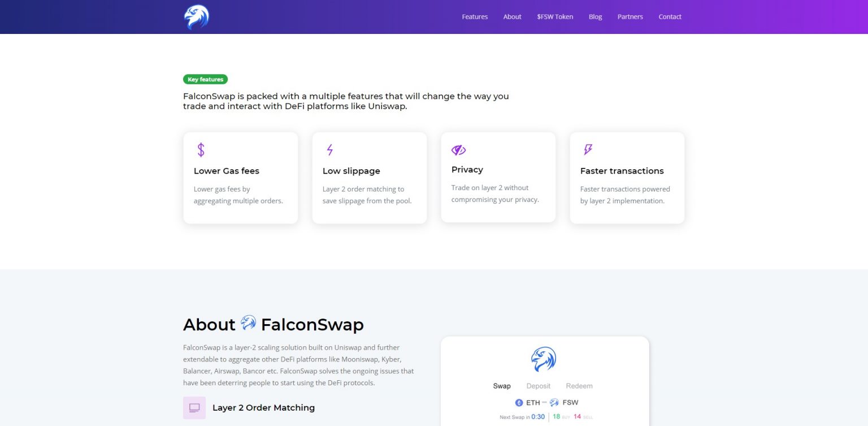The width and height of the screenshot is (868, 426).
Task: Click the FSW falcon icon in the swap widget
Action: coord(553,402)
